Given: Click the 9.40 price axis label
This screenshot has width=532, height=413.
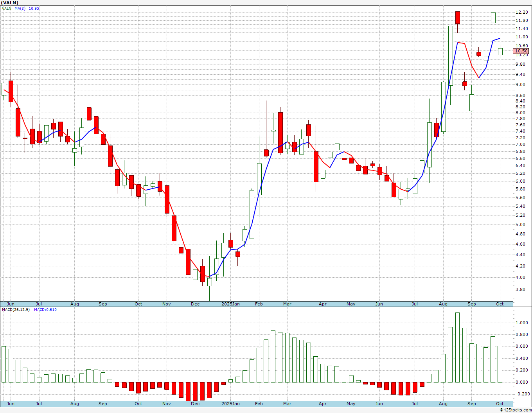Looking at the screenshot, I should pyautogui.click(x=520, y=74).
